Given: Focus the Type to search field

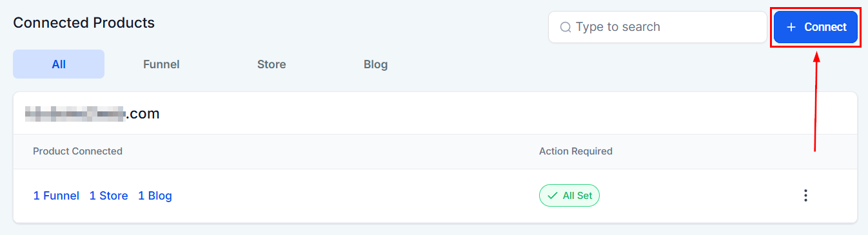Looking at the screenshot, I should pyautogui.click(x=657, y=27).
